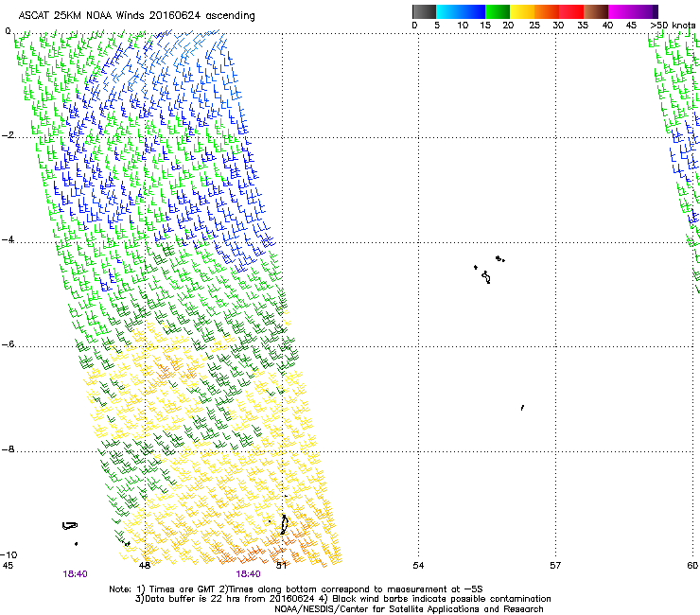700x615 pixels.
Task: Click the brown 35-40 knots color segment
Action: [596, 11]
